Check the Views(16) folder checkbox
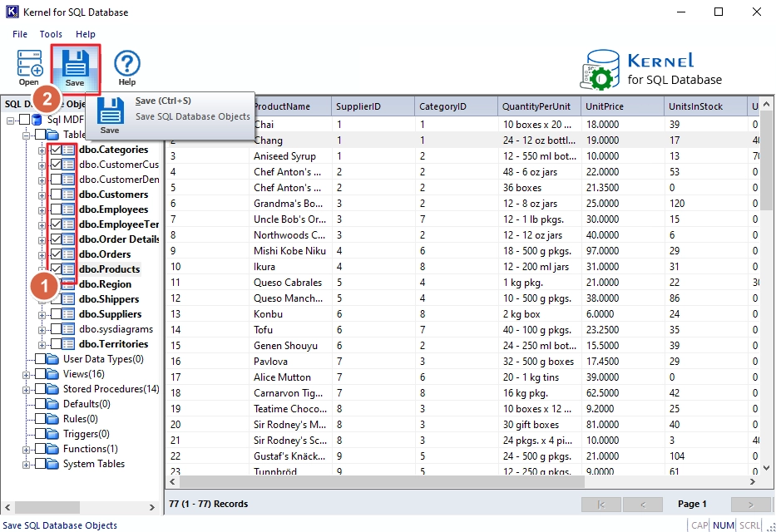 click(x=40, y=374)
